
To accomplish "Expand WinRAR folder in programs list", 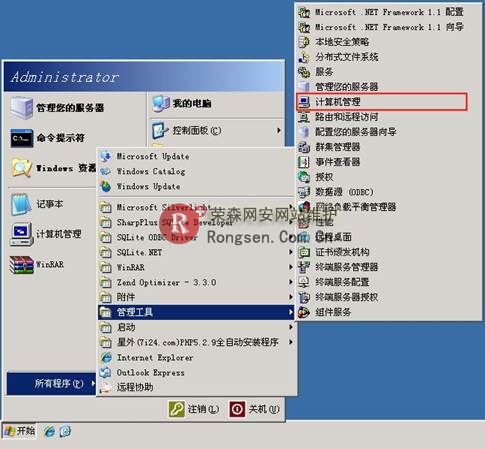I will click(196, 267).
